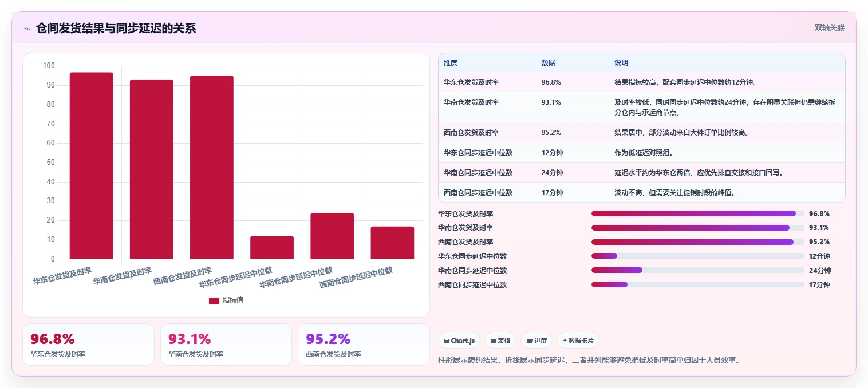Click the 96.8% progress bar for 华东仓发货及时率
The height and width of the screenshot is (388, 868).
pyautogui.click(x=697, y=213)
